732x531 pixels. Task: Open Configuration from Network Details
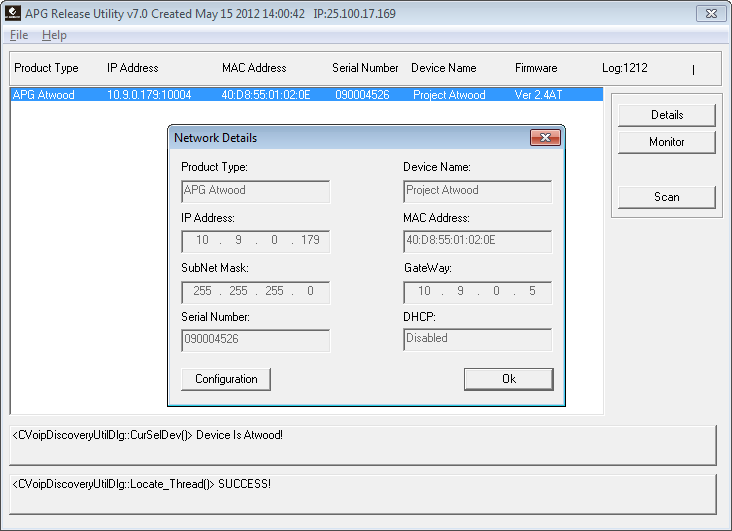[x=226, y=379]
